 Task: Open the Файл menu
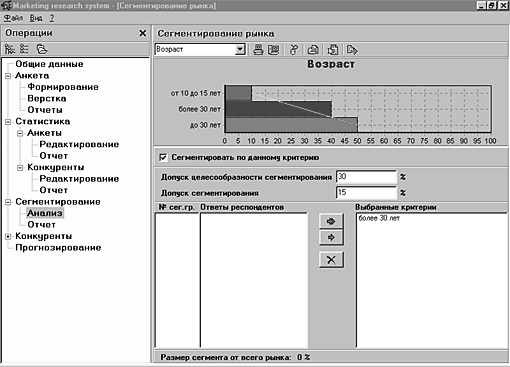pos(13,18)
